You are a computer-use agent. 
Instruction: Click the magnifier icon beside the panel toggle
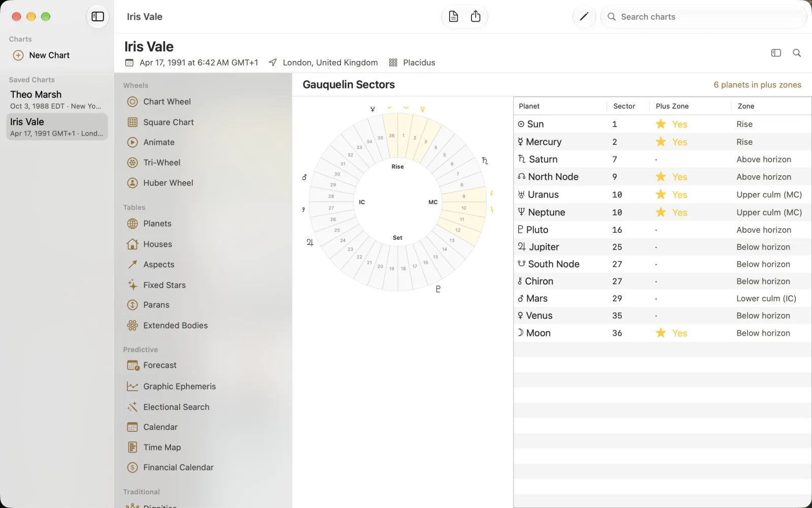[797, 53]
